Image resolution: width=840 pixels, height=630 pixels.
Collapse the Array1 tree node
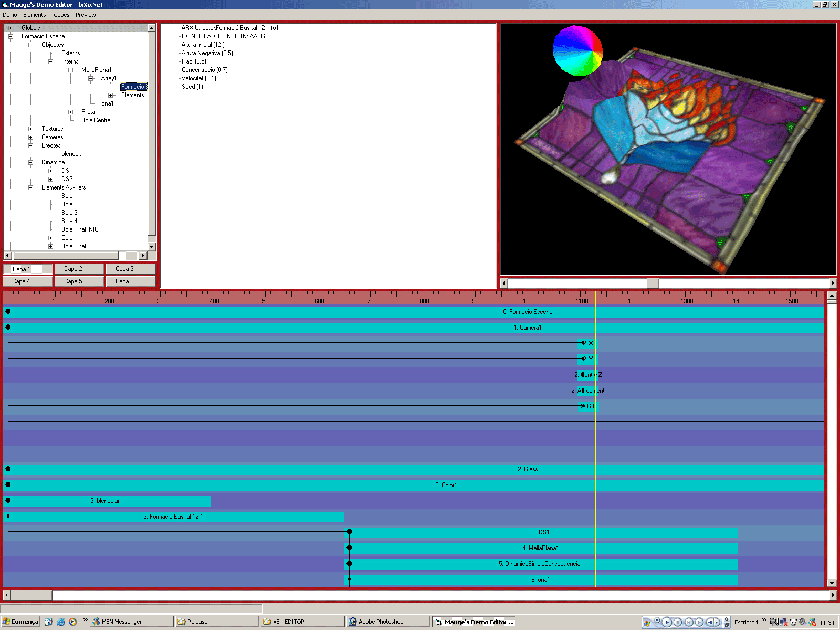[90, 78]
